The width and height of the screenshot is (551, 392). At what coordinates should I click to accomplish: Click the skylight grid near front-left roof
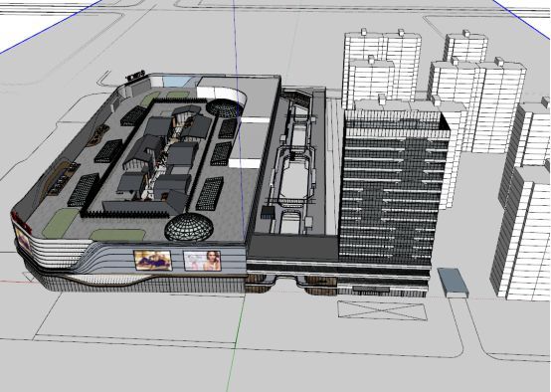(x=84, y=190)
